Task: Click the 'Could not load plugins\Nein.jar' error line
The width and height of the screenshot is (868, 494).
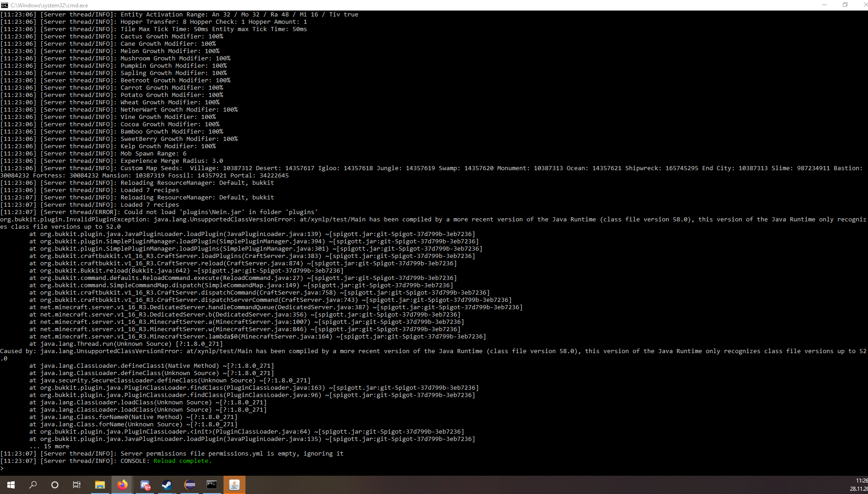Action: pos(159,212)
